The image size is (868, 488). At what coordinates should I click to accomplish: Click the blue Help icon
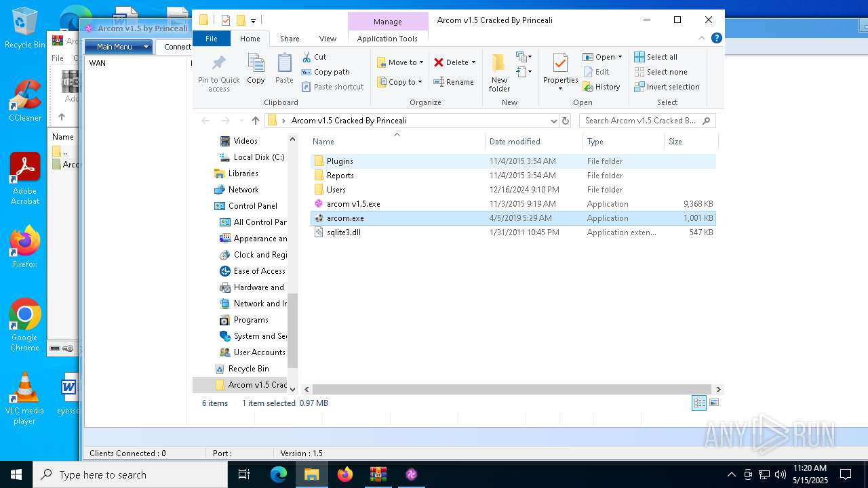[x=716, y=38]
